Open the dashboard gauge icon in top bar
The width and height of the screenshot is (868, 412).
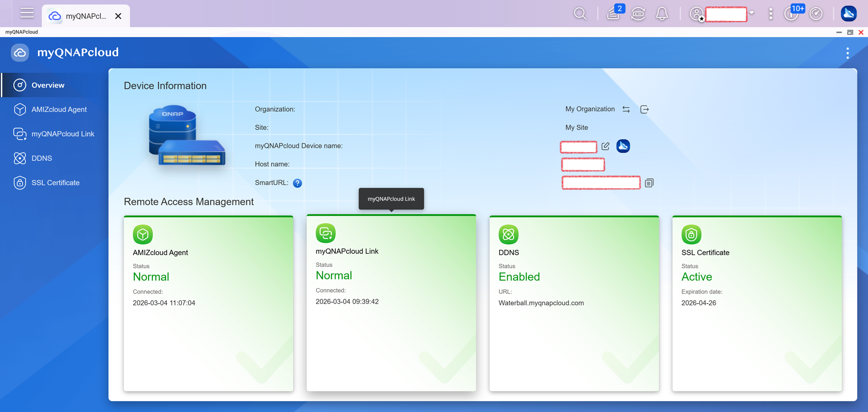tap(816, 14)
